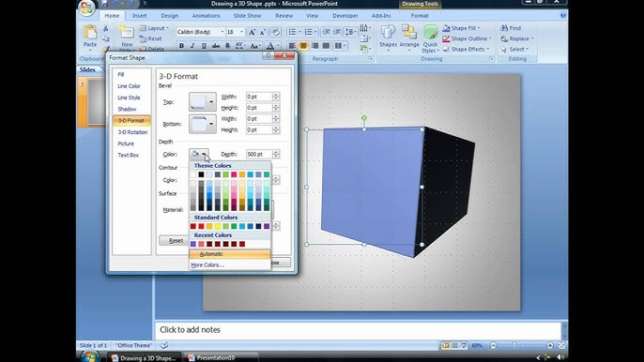This screenshot has width=644, height=362.
Task: Toggle Italic formatting in ribbon
Action: pyautogui.click(x=192, y=46)
